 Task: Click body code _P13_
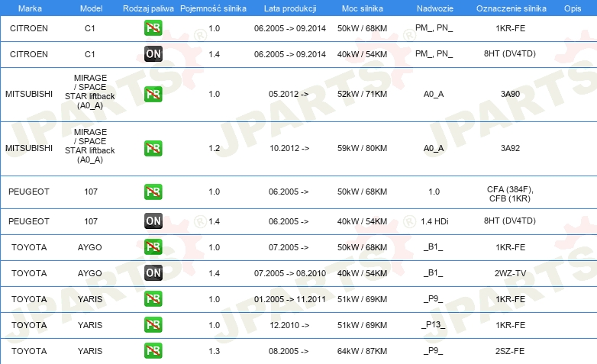point(434,325)
